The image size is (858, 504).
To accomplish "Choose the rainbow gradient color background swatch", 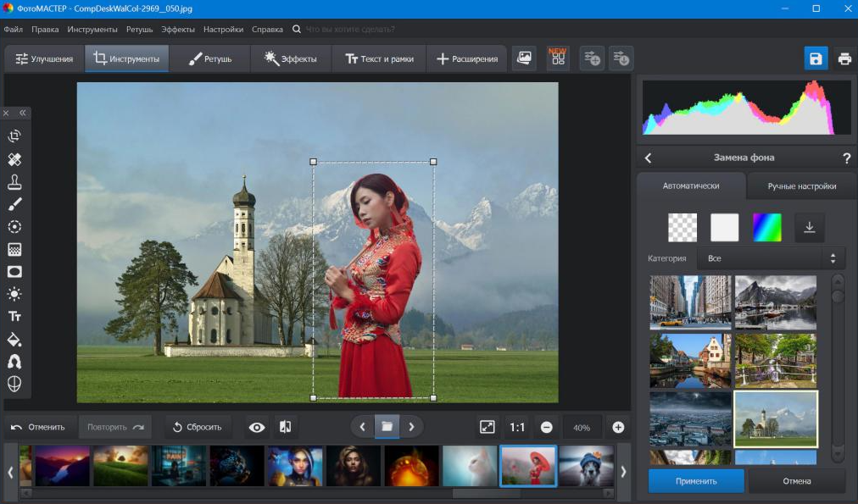I will [767, 227].
